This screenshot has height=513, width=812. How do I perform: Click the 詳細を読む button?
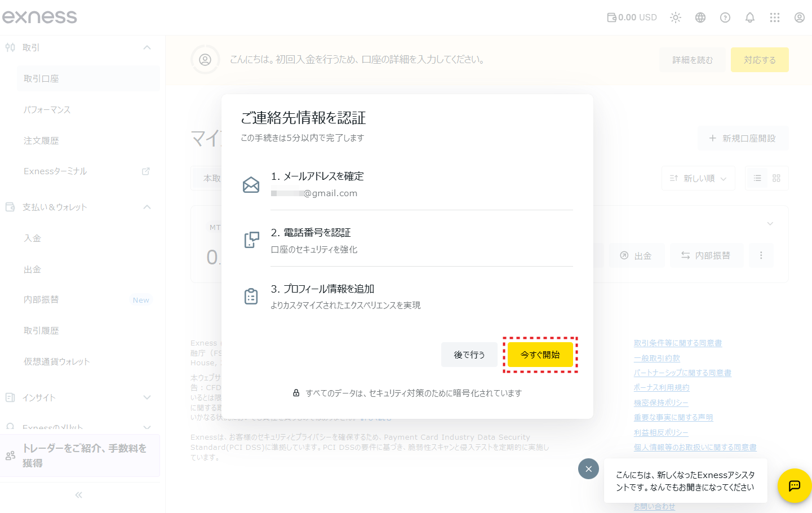click(693, 60)
